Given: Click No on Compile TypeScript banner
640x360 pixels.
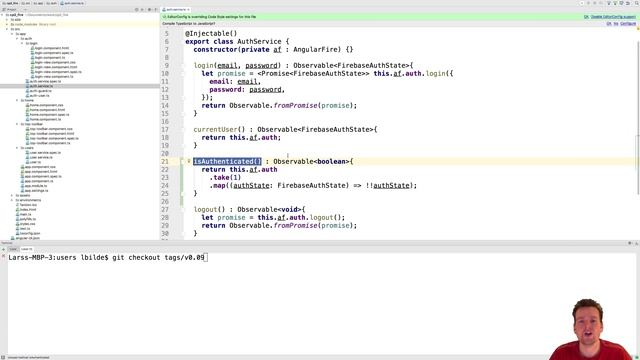Looking at the screenshot, I should (616, 24).
